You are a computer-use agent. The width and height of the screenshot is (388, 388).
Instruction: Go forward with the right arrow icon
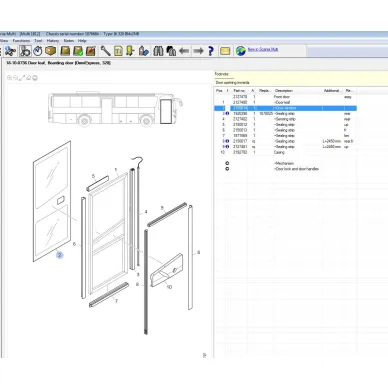[198, 51]
